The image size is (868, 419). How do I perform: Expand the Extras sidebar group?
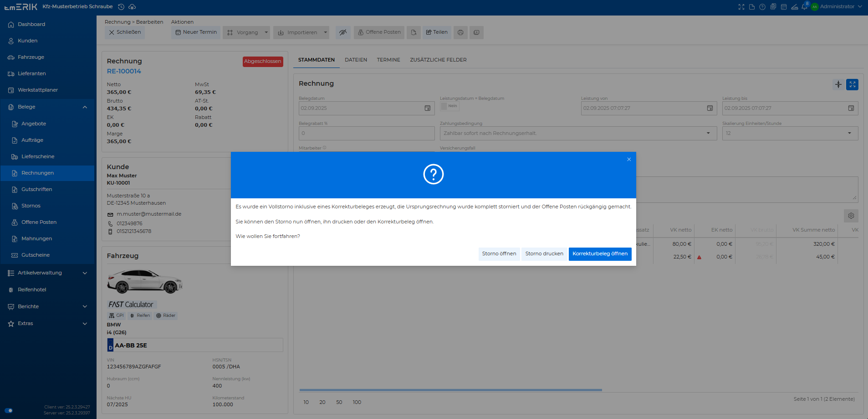[85, 324]
